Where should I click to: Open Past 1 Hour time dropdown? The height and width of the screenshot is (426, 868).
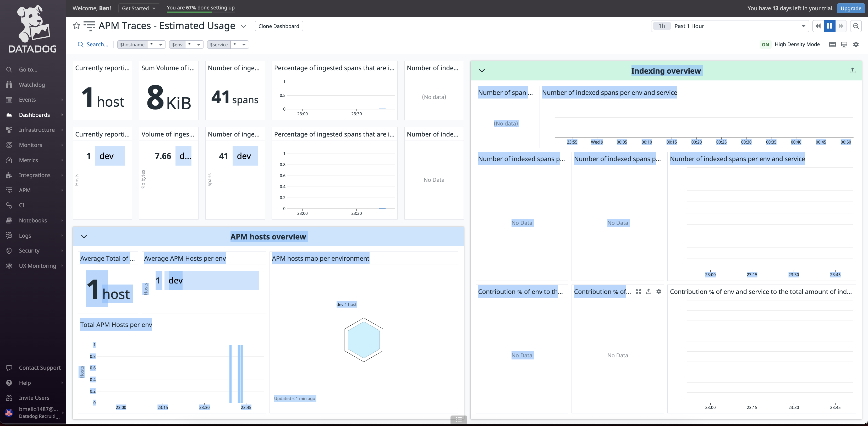tap(730, 26)
